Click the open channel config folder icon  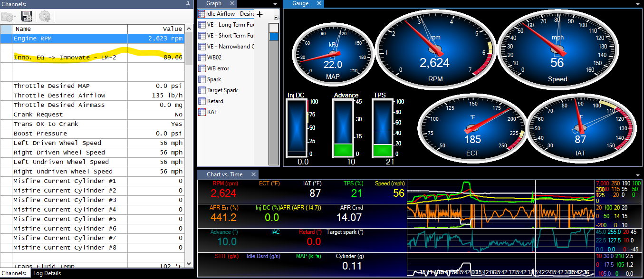click(8, 16)
